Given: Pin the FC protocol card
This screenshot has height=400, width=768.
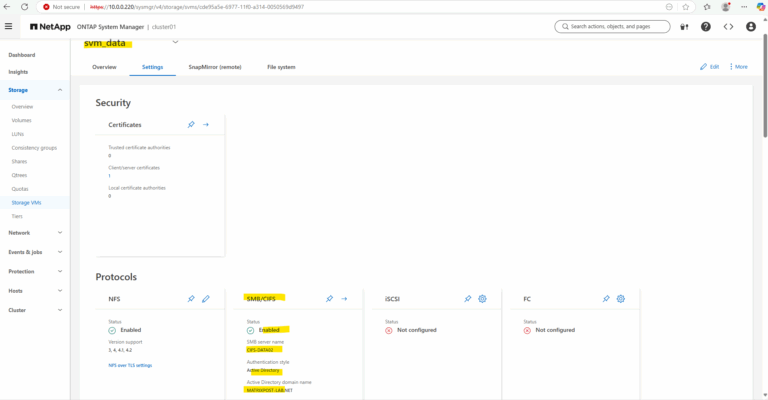Looking at the screenshot, I should point(606,299).
